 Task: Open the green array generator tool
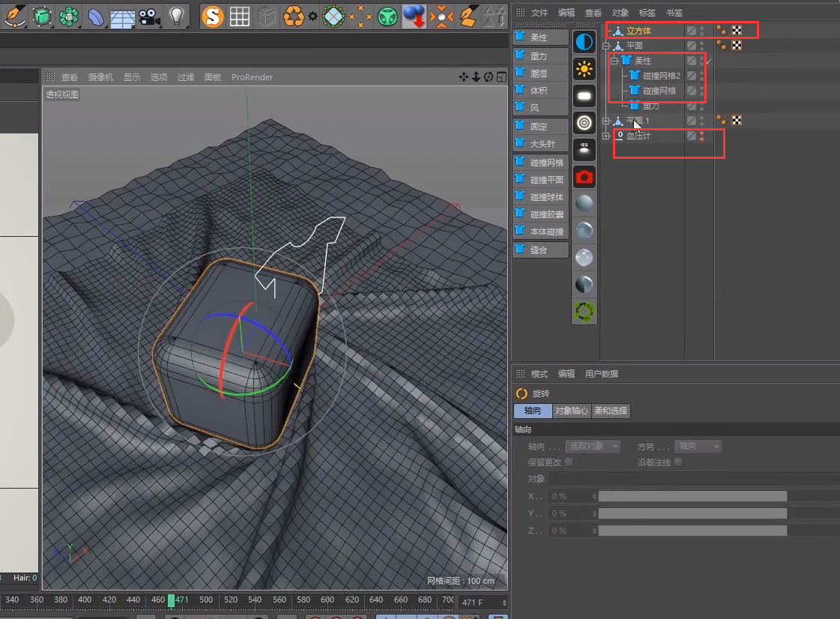pos(69,16)
